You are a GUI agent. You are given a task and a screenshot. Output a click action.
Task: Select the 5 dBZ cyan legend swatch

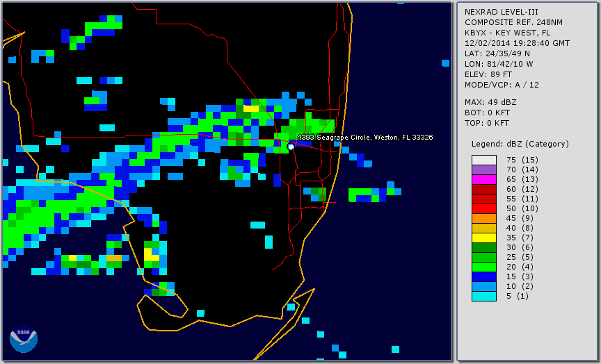484,296
